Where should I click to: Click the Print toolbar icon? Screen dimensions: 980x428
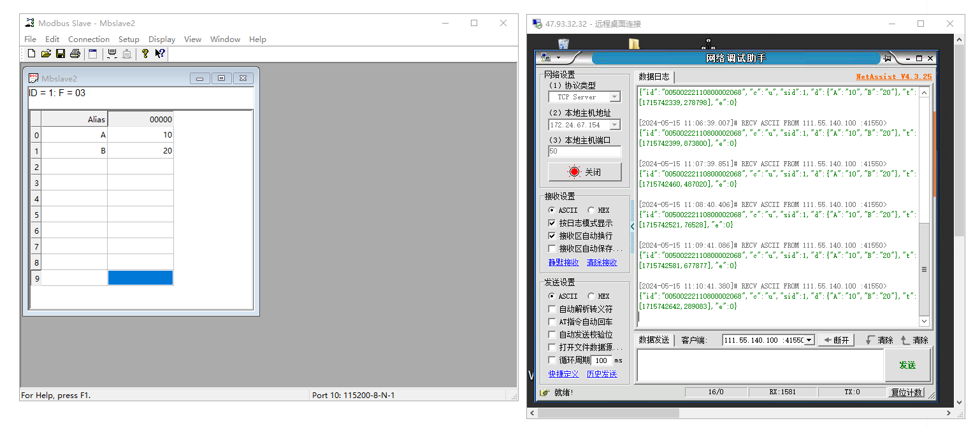coord(75,54)
